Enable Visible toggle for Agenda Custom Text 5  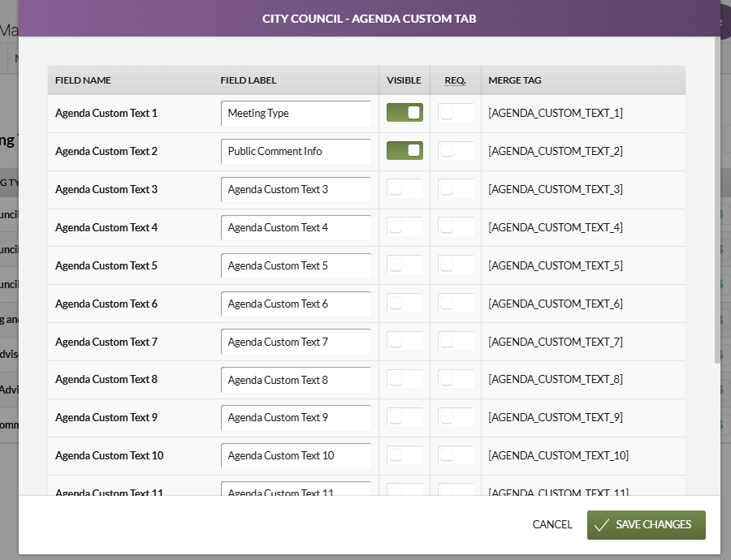coord(404,265)
